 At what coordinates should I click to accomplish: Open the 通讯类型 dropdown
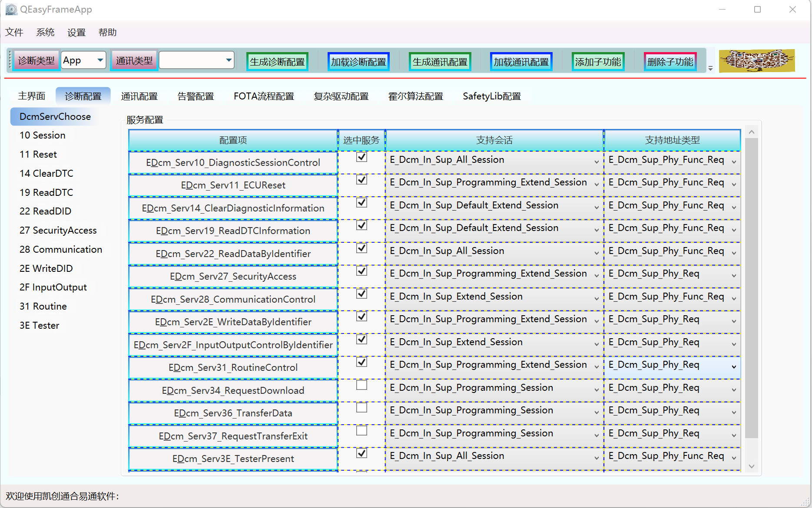click(x=196, y=60)
